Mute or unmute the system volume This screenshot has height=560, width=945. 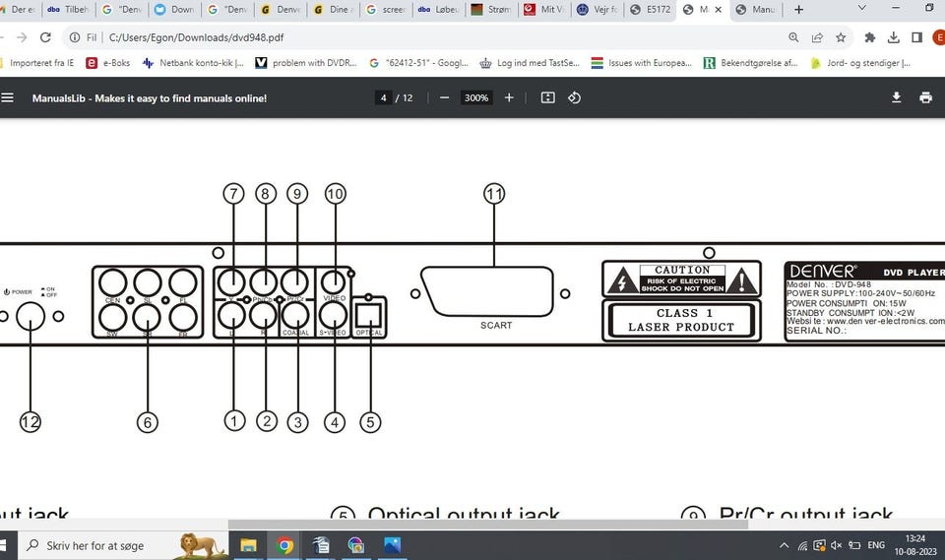coord(836,545)
